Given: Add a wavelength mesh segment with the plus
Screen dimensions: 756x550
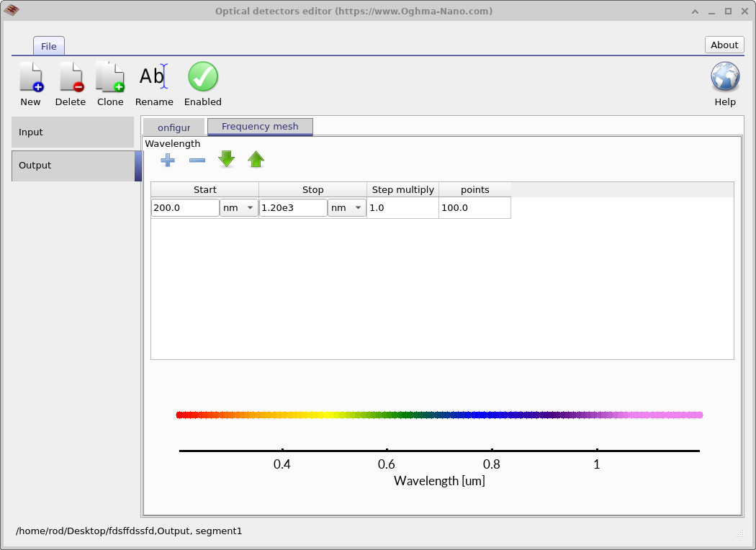Looking at the screenshot, I should 168,160.
